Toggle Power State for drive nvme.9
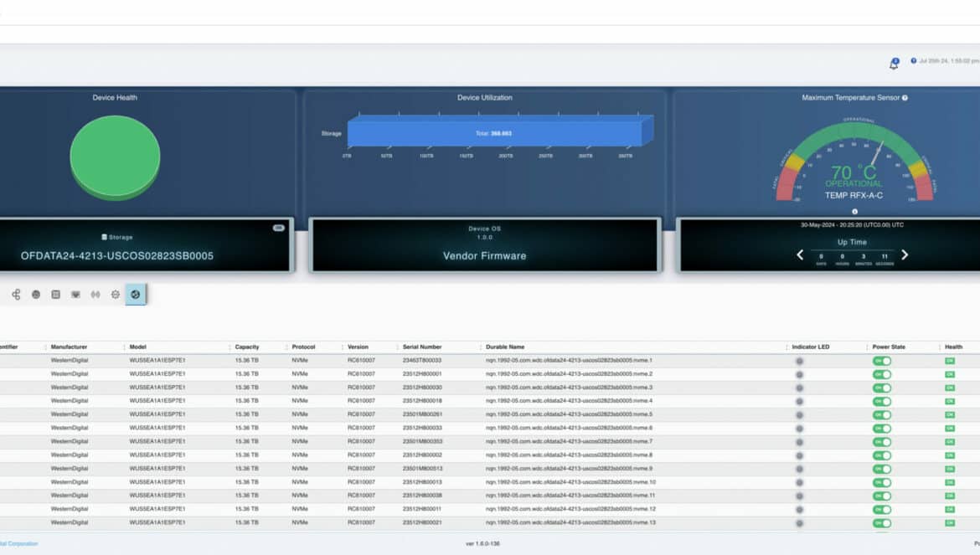This screenshot has height=555, width=980. tap(882, 469)
